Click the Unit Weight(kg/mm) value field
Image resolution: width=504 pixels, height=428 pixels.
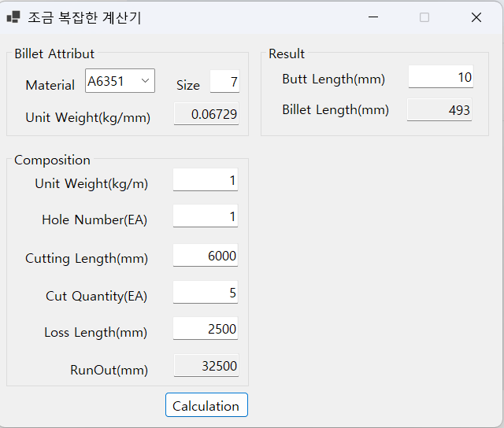coord(206,113)
